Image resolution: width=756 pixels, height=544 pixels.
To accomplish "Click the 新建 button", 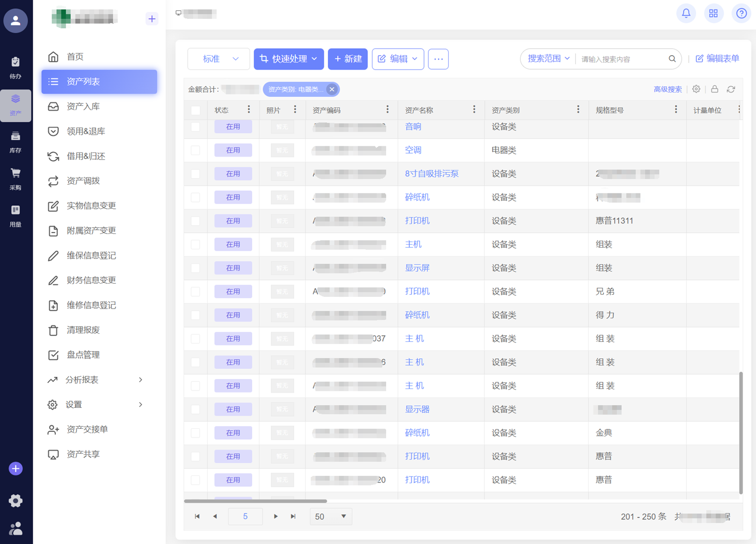I will point(348,59).
